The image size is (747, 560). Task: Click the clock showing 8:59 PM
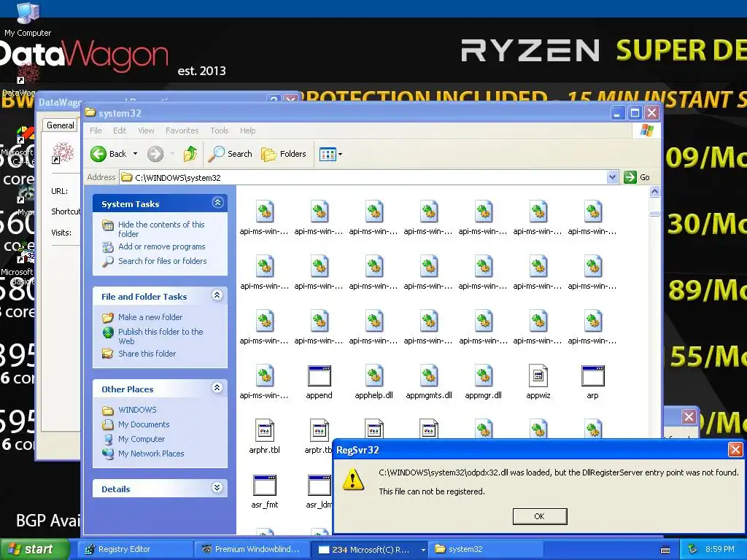click(x=720, y=550)
